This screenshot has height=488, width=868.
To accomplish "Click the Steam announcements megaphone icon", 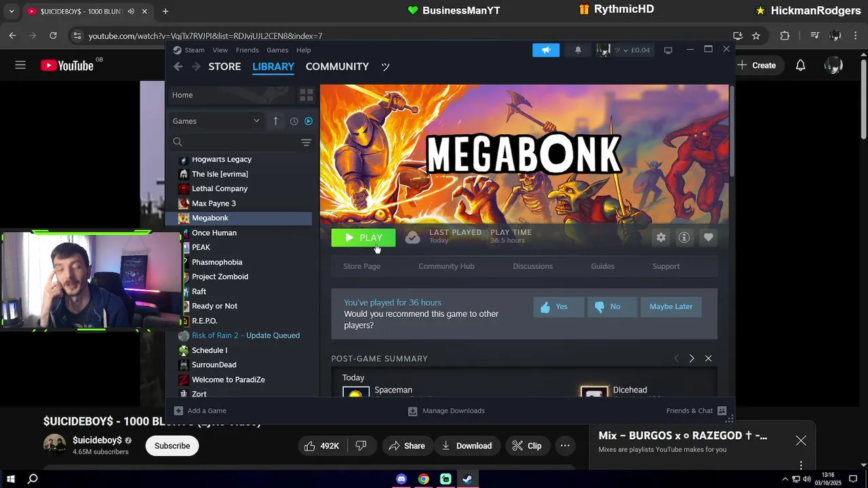I will tap(546, 50).
